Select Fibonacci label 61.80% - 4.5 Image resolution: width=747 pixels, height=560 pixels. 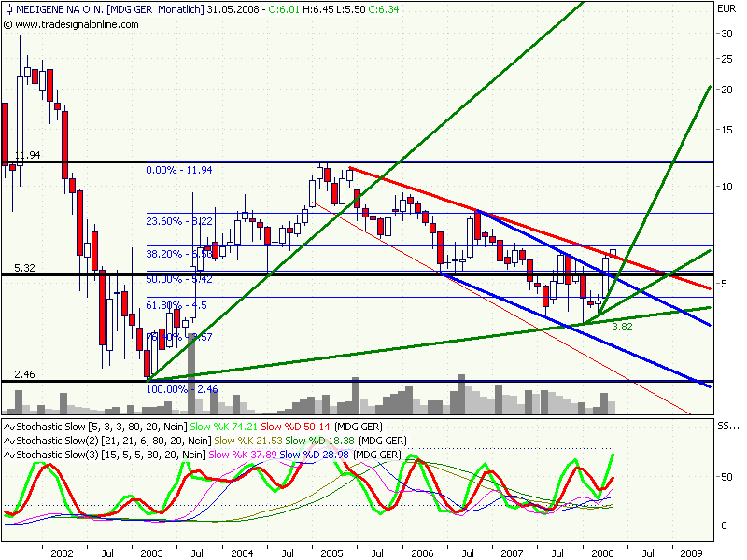click(176, 305)
